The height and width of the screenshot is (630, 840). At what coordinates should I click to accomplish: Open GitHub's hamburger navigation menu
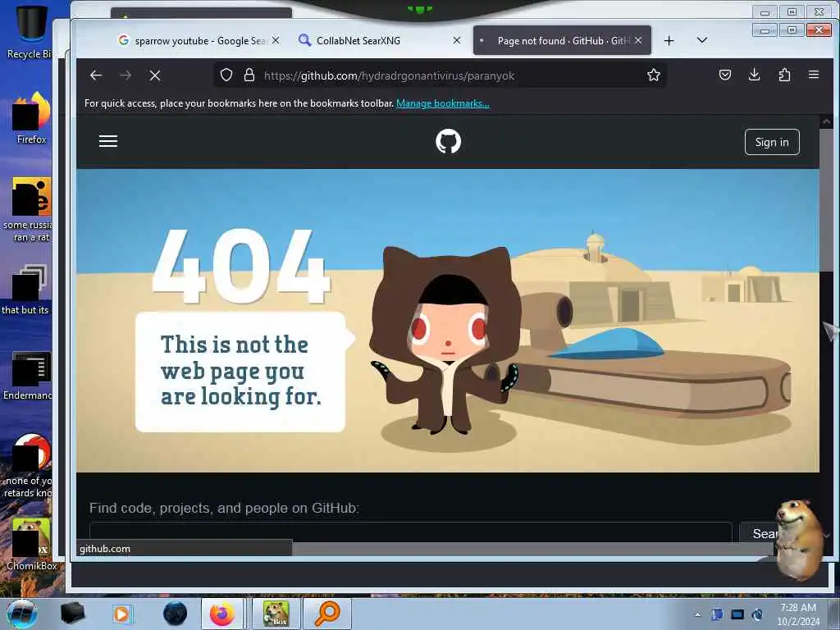[108, 141]
